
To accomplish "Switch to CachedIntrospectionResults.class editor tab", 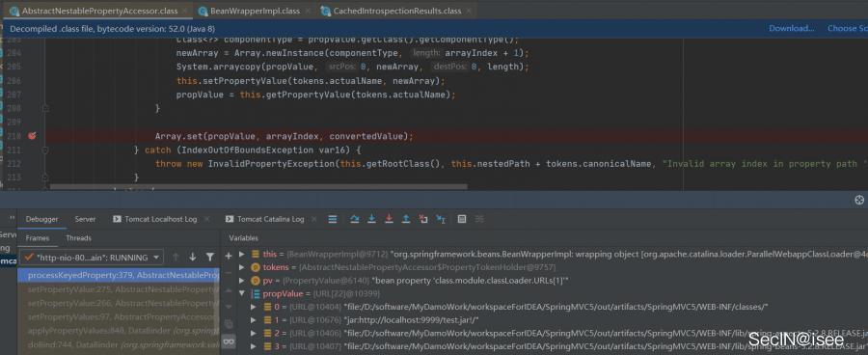I will click(397, 11).
